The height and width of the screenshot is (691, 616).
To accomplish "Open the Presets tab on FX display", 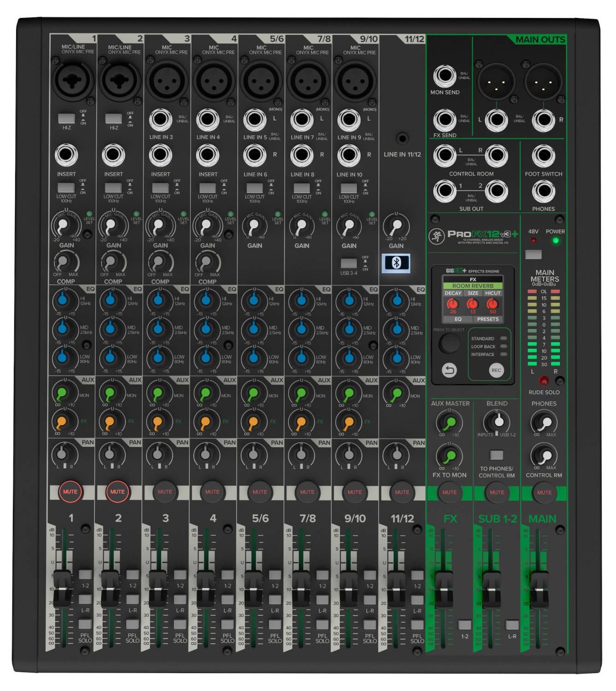I will coord(487,319).
